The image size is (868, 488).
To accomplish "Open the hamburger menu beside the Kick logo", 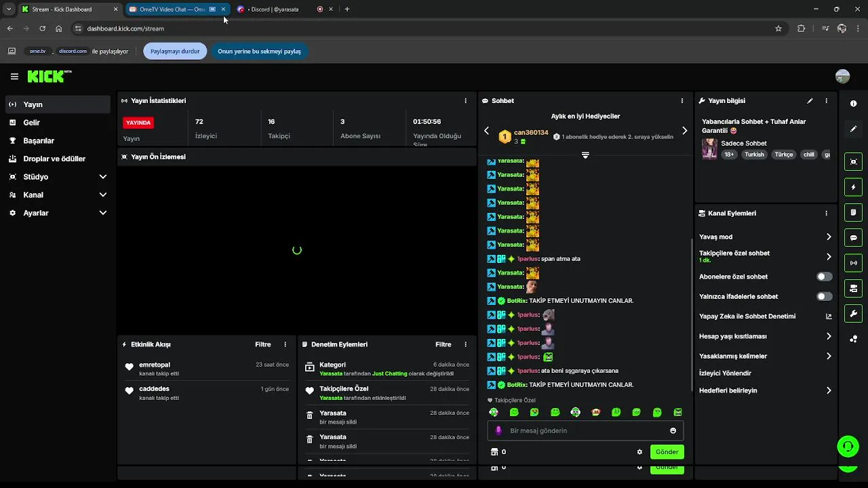I will pos(14,77).
